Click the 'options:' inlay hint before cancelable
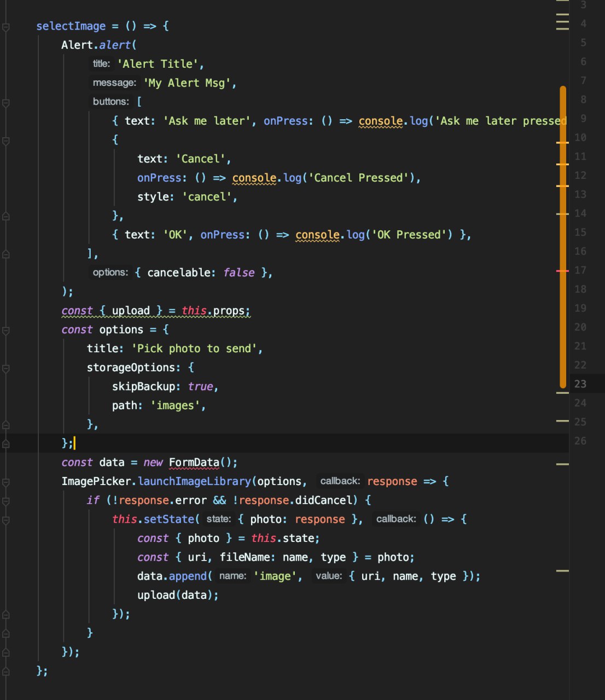 110,272
